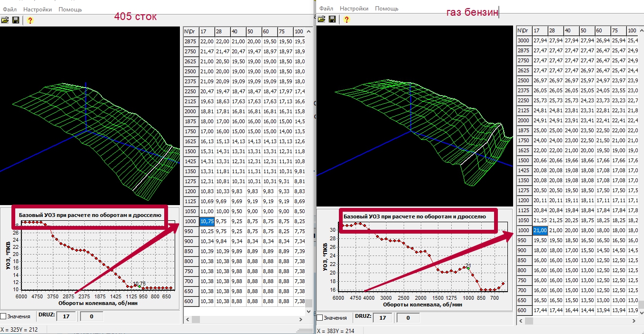This screenshot has width=644, height=334.
Task: Click the DRUZ field showing 0 in left window
Action: pyautogui.click(x=91, y=316)
